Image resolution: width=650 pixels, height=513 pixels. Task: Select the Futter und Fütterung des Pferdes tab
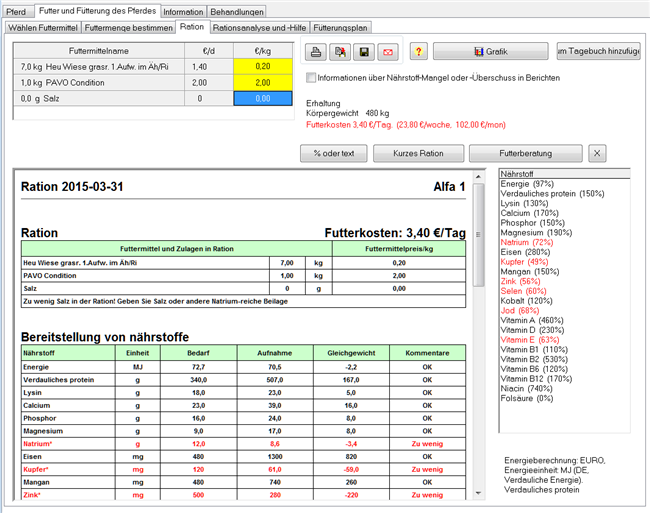(97, 11)
